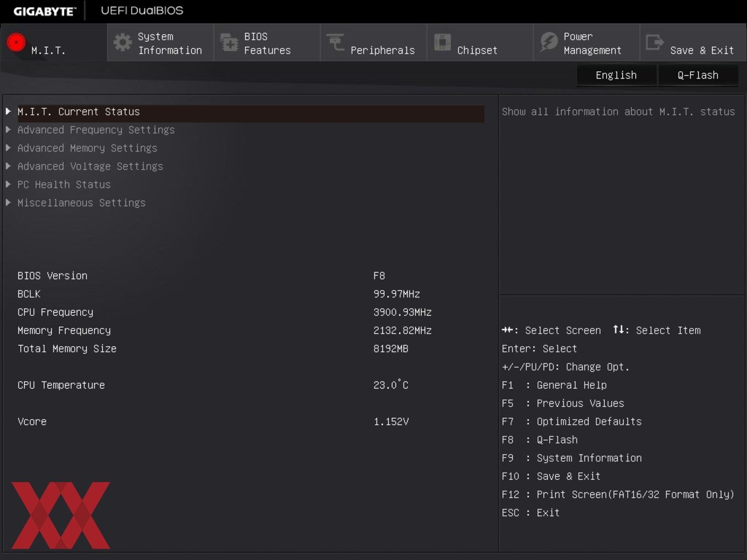Open the BIOS Features tab label
Screen dimensions: 747x560
(x=267, y=43)
